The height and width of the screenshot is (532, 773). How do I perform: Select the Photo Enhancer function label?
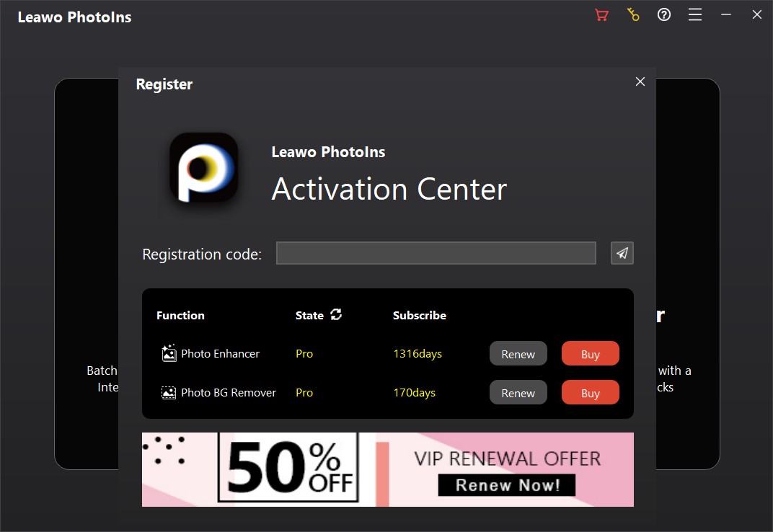(220, 353)
